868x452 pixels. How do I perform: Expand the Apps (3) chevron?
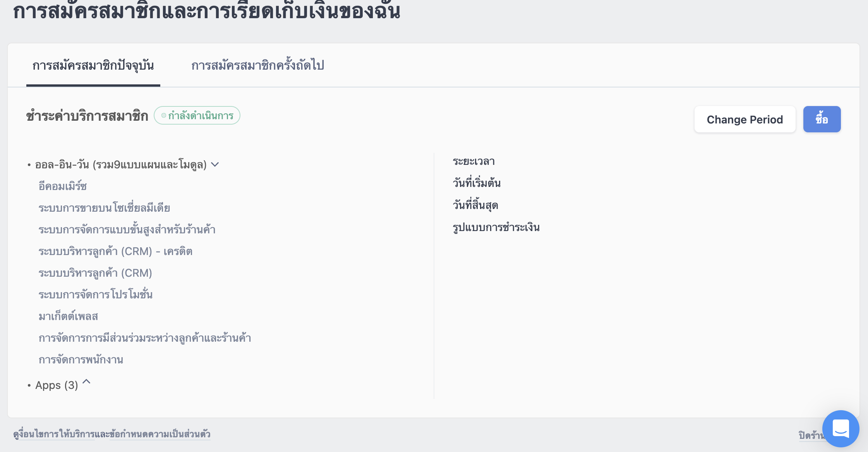pyautogui.click(x=87, y=382)
